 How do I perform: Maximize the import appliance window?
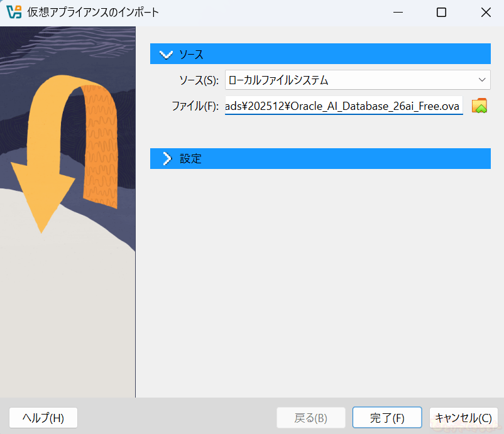[441, 12]
